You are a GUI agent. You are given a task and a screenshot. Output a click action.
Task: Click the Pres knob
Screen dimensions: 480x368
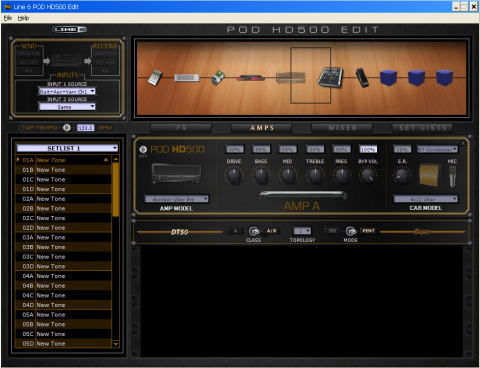(x=341, y=175)
